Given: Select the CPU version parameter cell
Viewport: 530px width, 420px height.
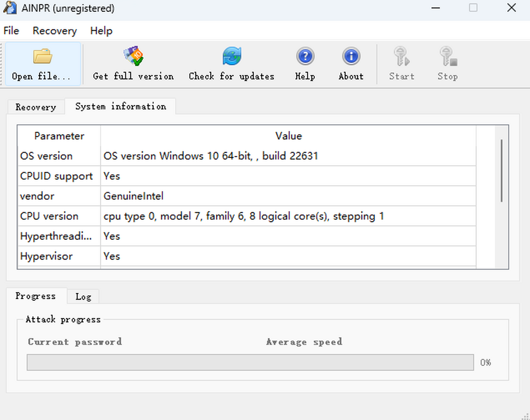Looking at the screenshot, I should tap(59, 216).
